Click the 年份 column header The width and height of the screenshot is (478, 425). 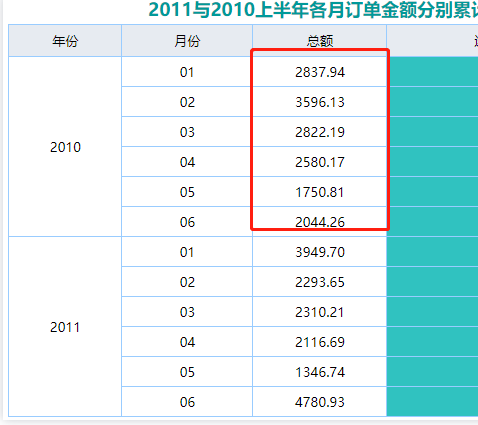click(65, 41)
